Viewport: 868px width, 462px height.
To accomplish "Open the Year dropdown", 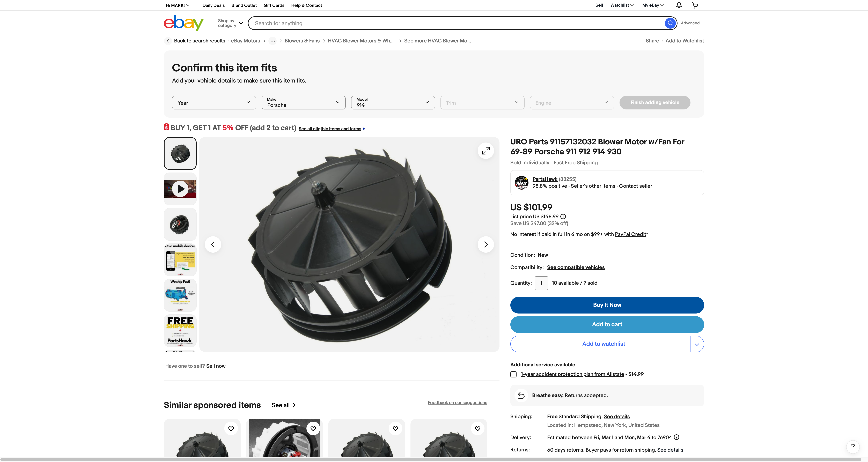I will tap(214, 103).
